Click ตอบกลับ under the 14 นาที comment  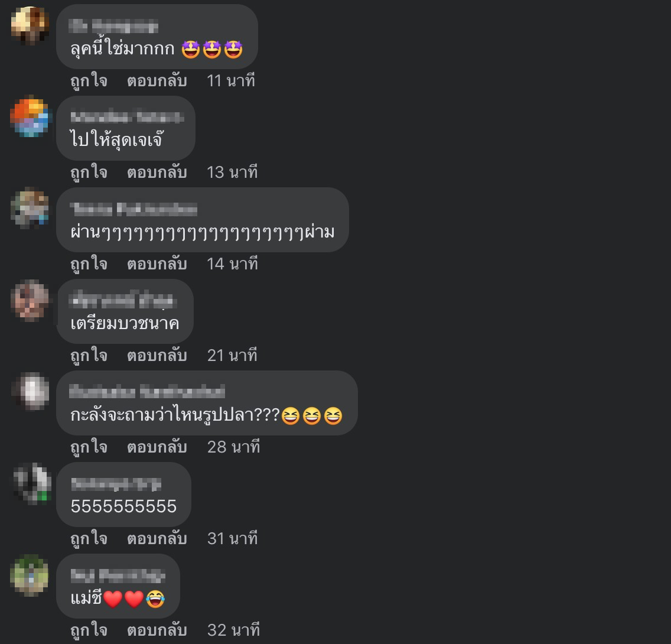[x=157, y=264]
